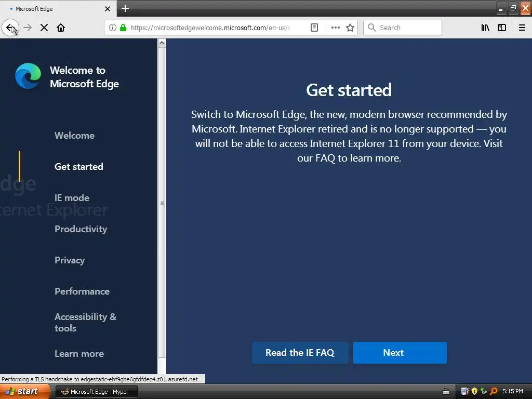
Task: Click sidebar scrollbar up arrow
Action: [x=162, y=43]
